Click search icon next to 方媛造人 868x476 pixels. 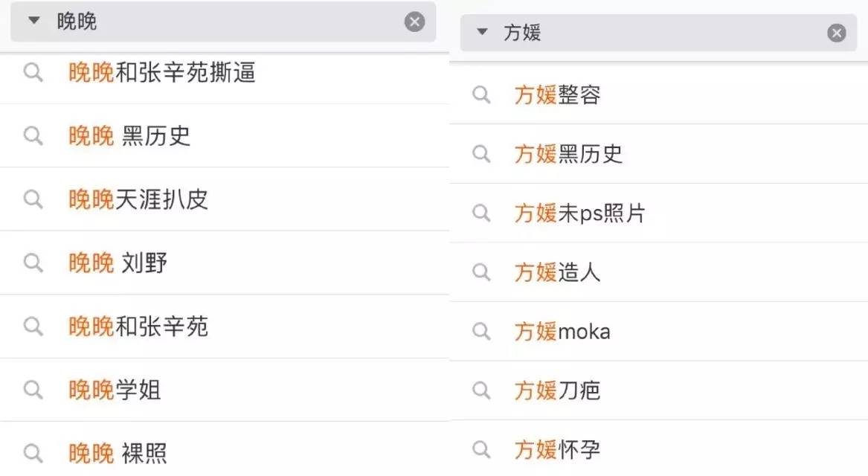coord(482,272)
